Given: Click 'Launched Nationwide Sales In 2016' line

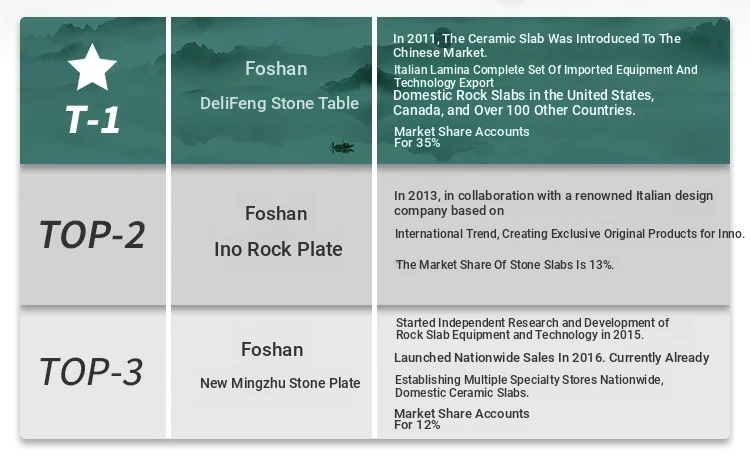Looking at the screenshot, I should click(x=551, y=358).
